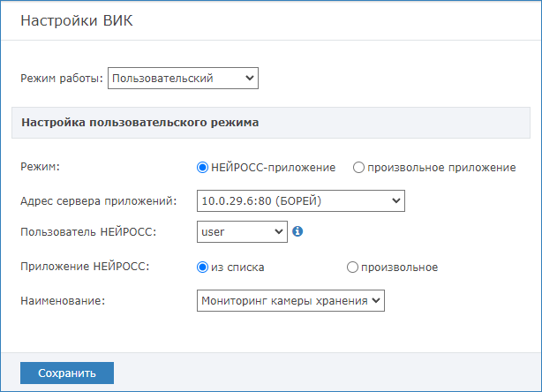Select the НЕЙРОСС-приложение radio button
542x392 pixels.
202,167
